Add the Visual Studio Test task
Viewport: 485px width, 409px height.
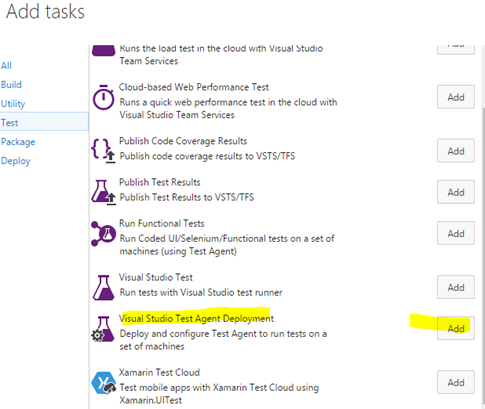point(456,287)
